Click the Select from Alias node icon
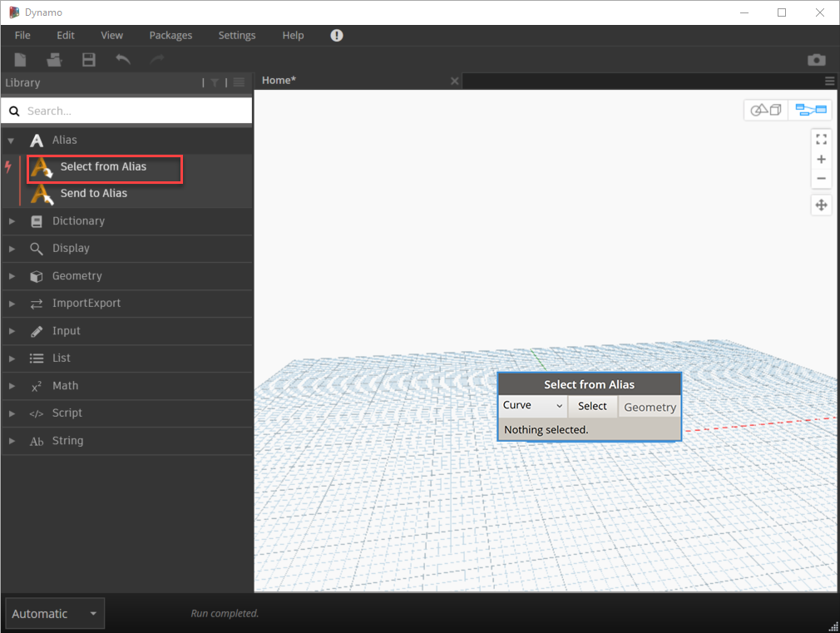The image size is (840, 633). (42, 167)
